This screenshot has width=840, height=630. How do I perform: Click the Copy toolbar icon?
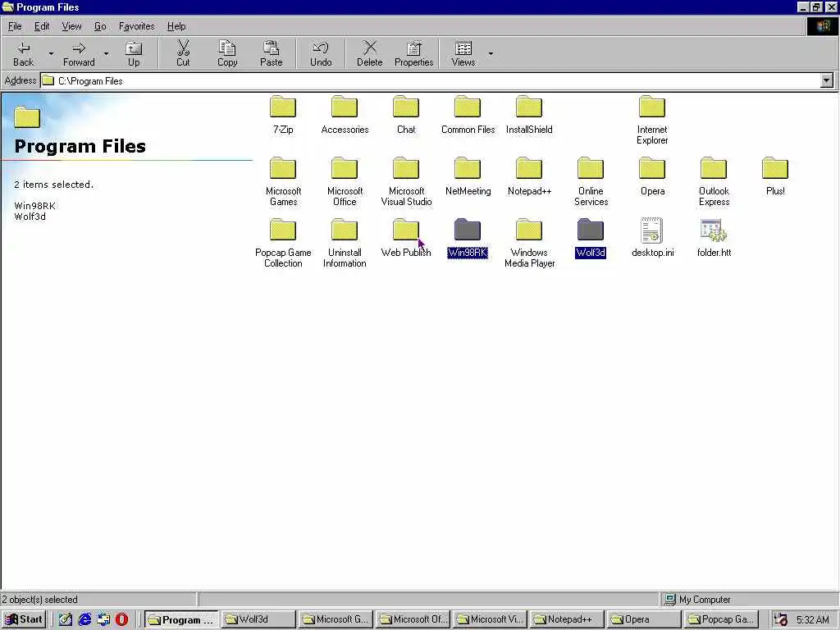pos(227,53)
